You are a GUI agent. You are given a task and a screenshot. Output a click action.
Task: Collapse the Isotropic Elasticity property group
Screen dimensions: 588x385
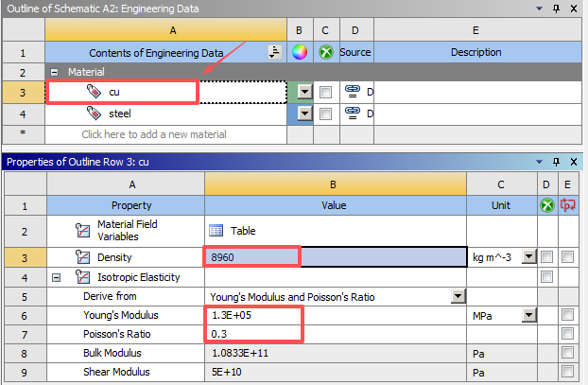pos(57,278)
